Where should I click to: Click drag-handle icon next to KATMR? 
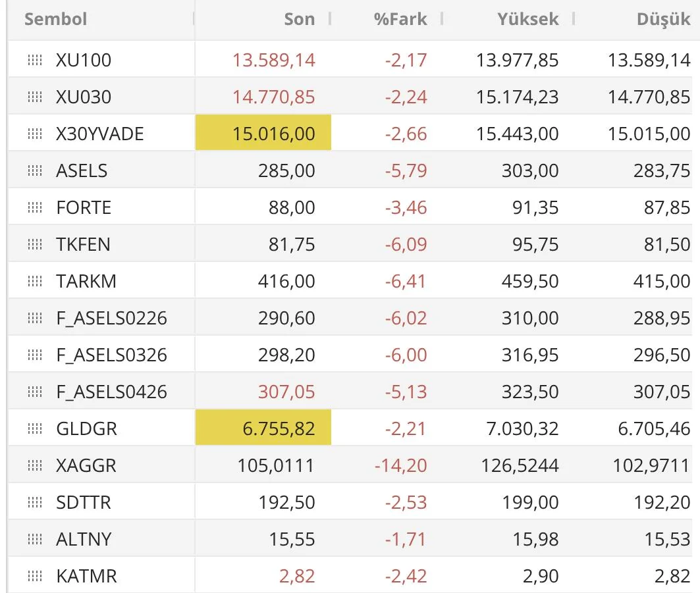(35, 577)
